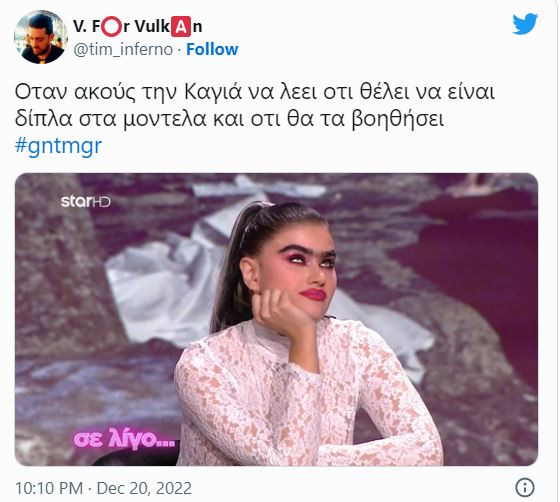
Task: Open the tweet info circle icon
Action: 525,487
